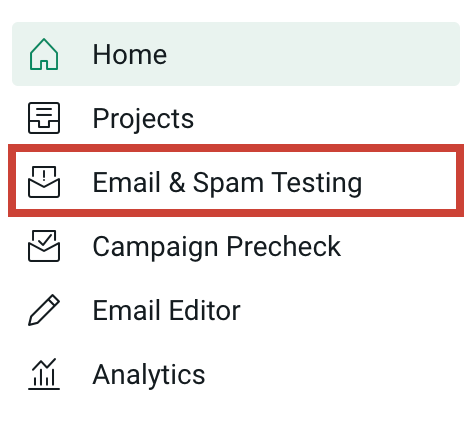This screenshot has width=464, height=434.
Task: Click the Projects inbox tray icon
Action: click(x=44, y=118)
